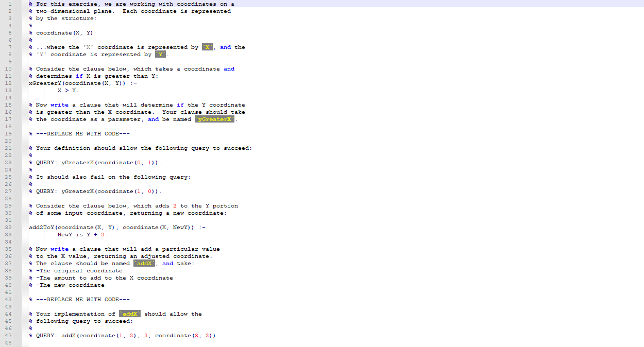Image resolution: width=644 pixels, height=347 pixels.
Task: Click the blue word 'write' on line 15
Action: [x=59, y=105]
